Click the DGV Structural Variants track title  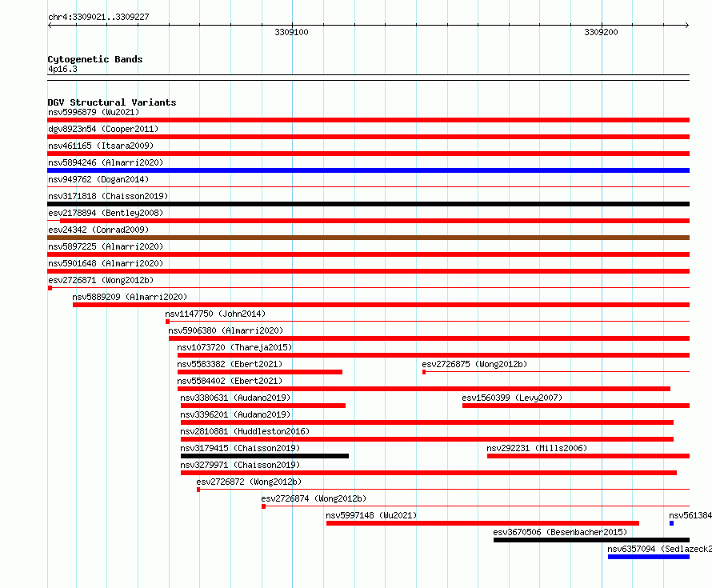[112, 102]
